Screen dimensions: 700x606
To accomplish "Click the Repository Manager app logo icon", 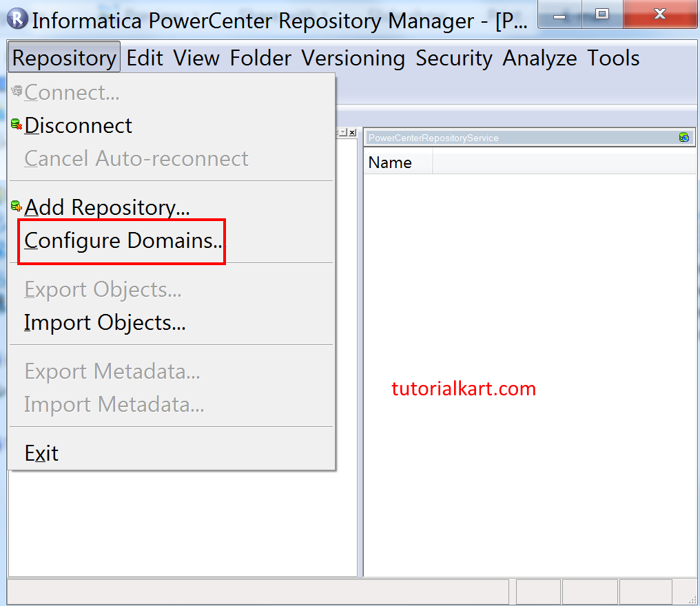I will click(17, 19).
